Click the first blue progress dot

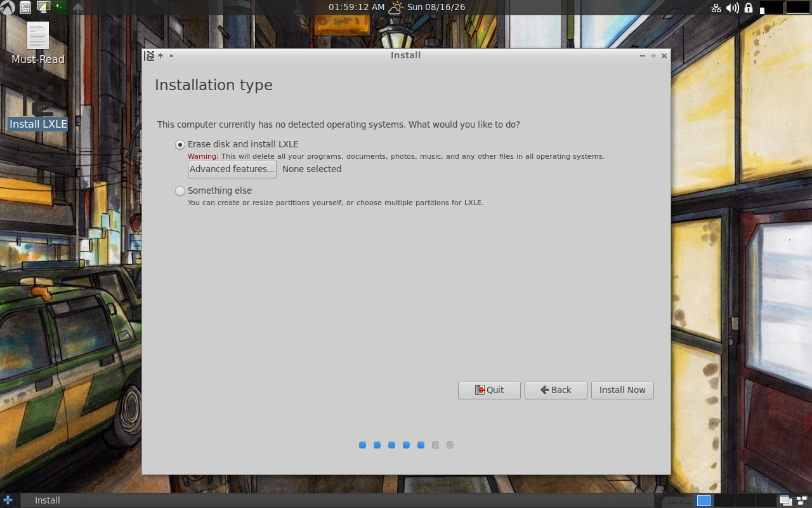pyautogui.click(x=362, y=445)
